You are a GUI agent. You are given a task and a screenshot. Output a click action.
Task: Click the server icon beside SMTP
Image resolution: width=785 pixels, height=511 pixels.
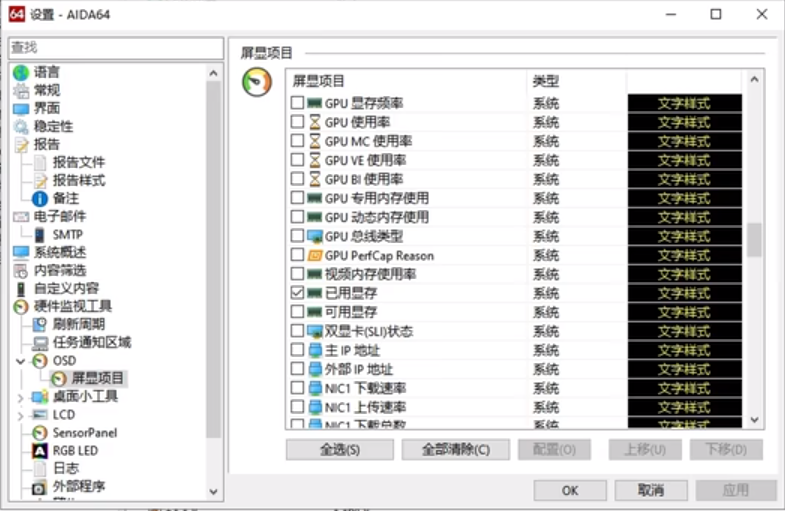(x=40, y=235)
